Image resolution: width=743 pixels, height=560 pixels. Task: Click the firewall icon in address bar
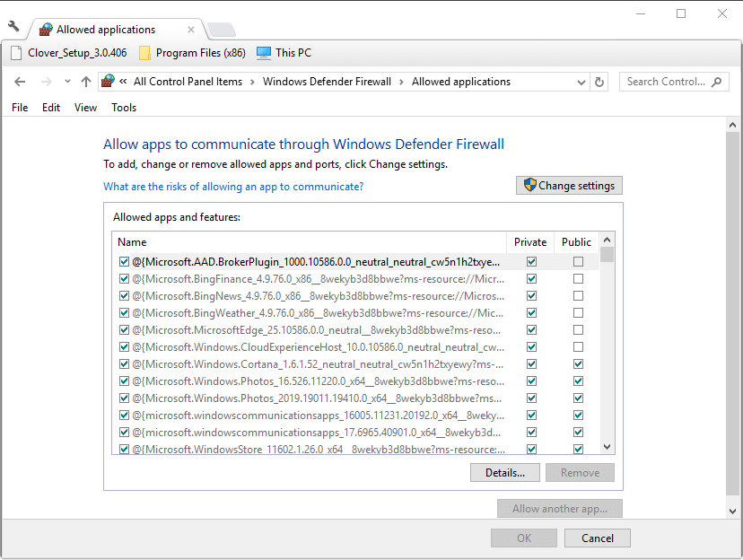coord(108,81)
